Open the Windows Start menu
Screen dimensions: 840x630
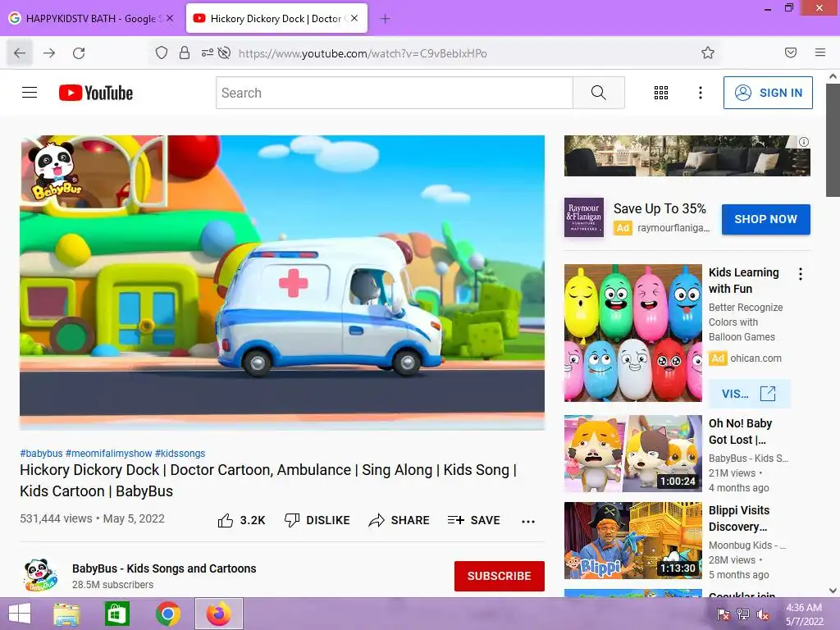point(20,614)
